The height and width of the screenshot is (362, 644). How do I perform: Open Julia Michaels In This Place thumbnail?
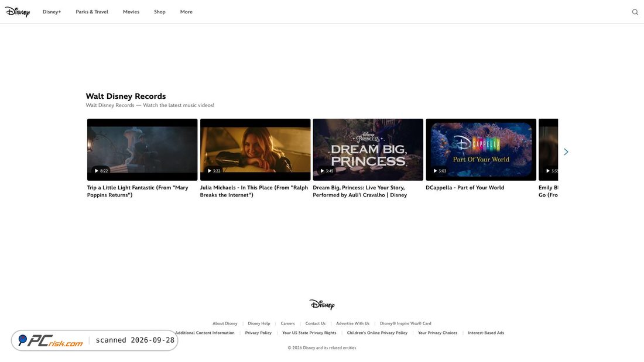click(x=255, y=149)
